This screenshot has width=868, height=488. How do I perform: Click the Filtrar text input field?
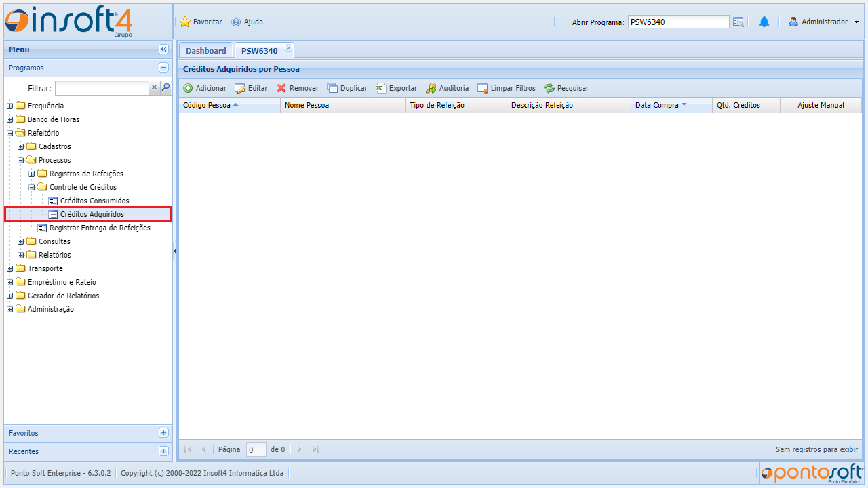[102, 88]
